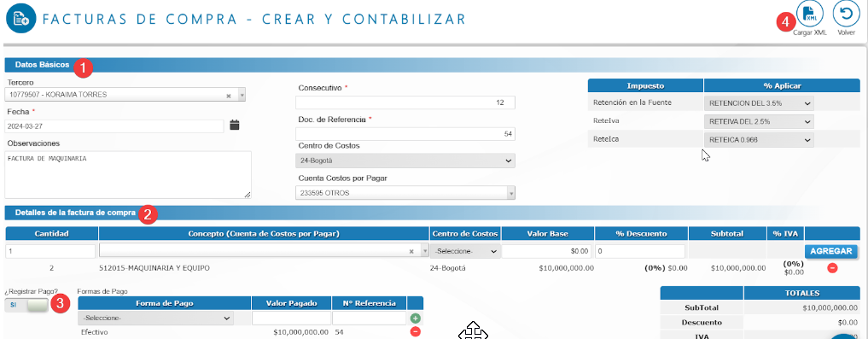Open the Centro de Costos 24-Bogotá dropdown
The width and height of the screenshot is (868, 339).
405,161
